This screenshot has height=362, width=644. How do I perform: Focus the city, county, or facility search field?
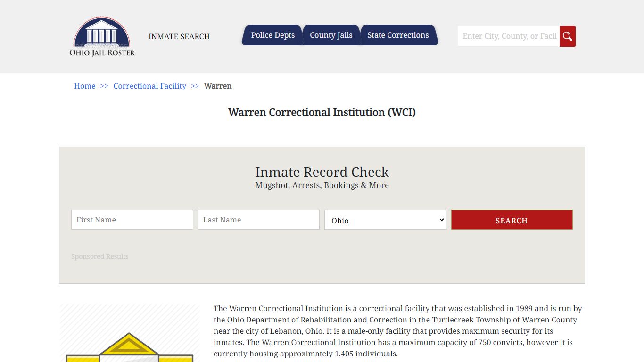[x=509, y=36]
